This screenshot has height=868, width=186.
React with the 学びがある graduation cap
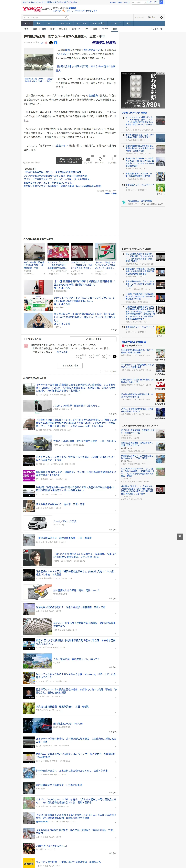[x=88, y=160]
